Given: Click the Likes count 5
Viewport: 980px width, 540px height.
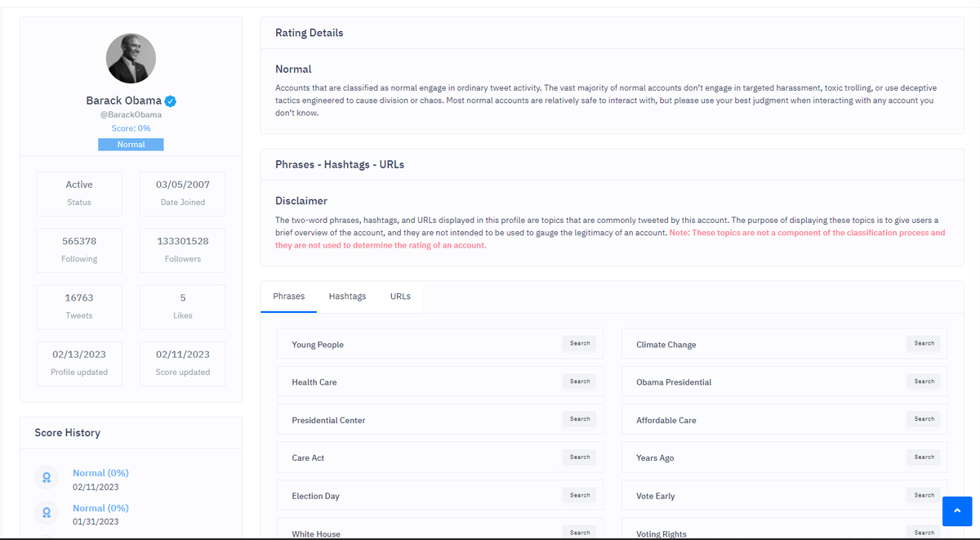Looking at the screenshot, I should tap(183, 298).
